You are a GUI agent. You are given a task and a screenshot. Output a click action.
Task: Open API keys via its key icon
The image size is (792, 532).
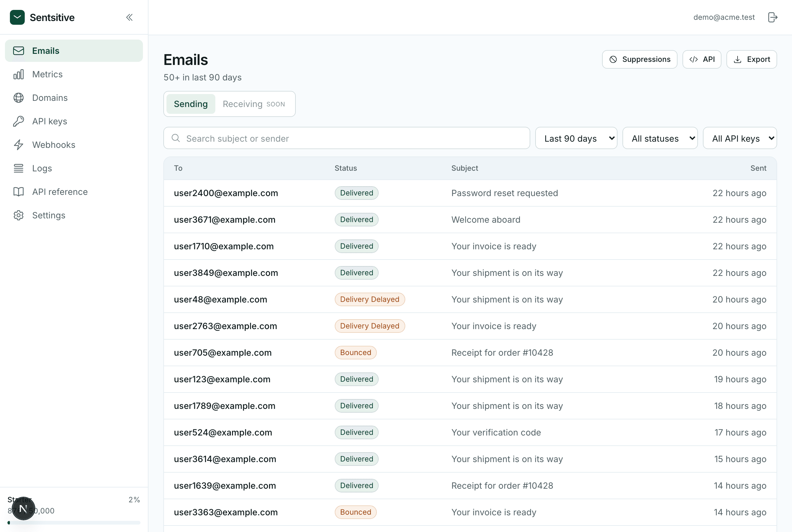[x=19, y=122]
